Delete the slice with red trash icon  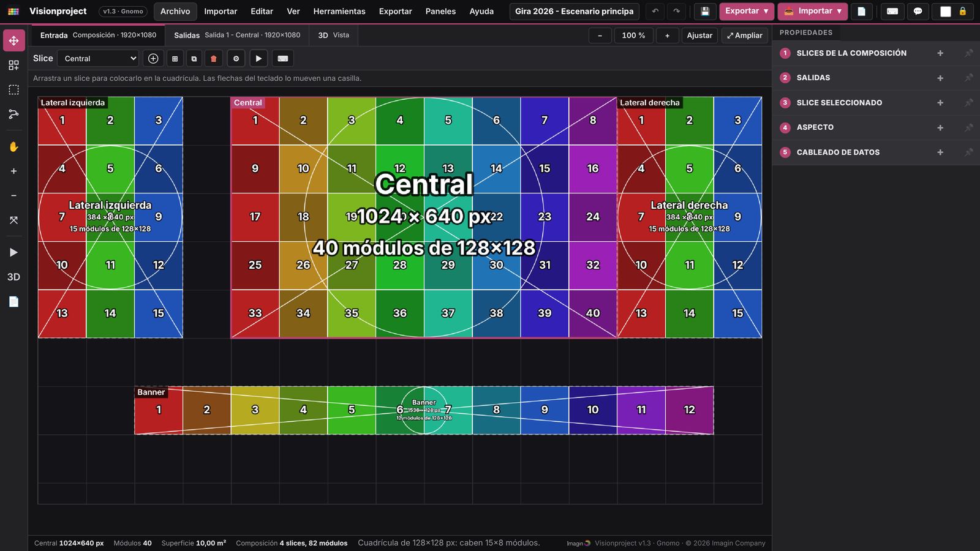click(x=213, y=58)
